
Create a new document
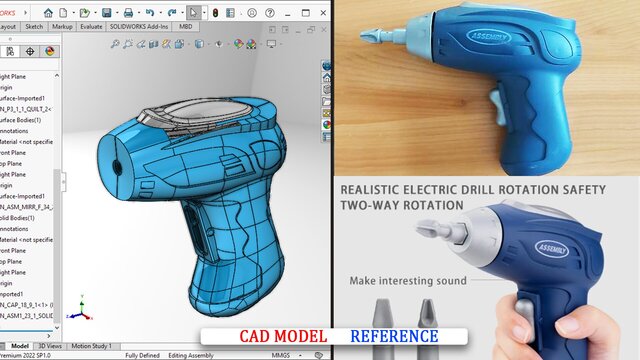[x=63, y=13]
